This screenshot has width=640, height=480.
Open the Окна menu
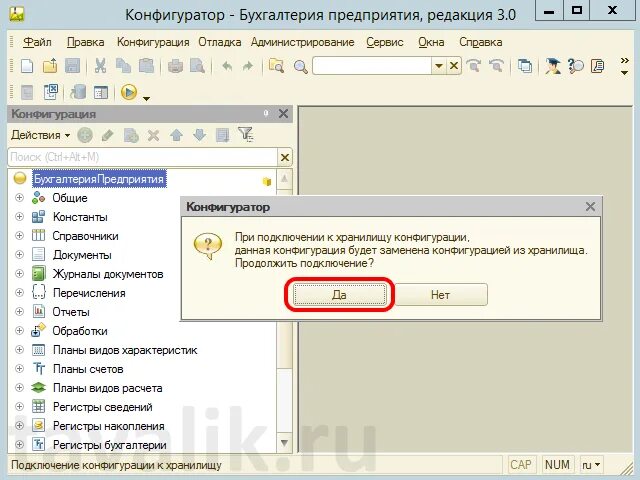(431, 42)
